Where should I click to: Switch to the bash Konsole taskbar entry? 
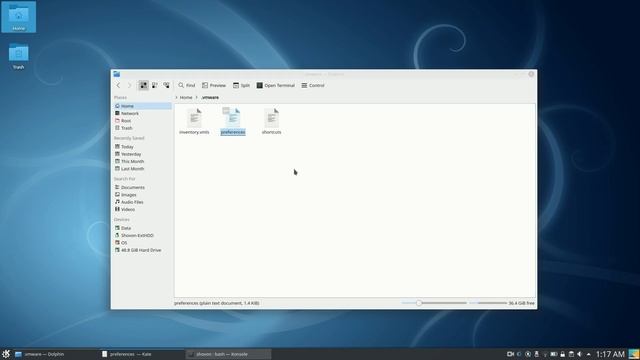(228, 354)
